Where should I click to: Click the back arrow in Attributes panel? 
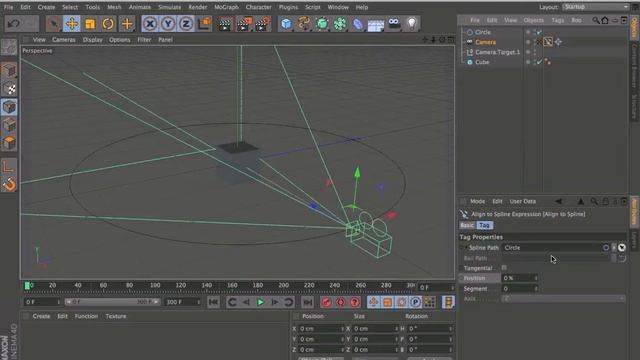tap(558, 201)
